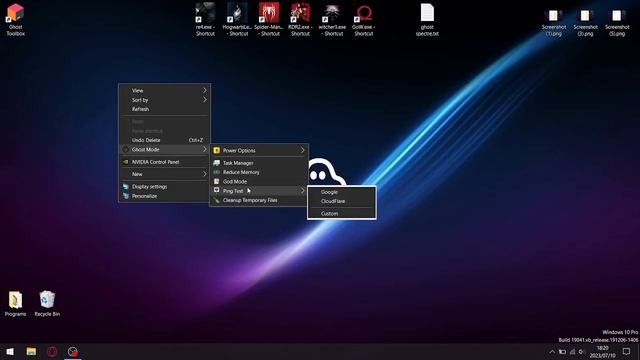
Task: Open the Windows Start menu
Action: tap(10, 351)
